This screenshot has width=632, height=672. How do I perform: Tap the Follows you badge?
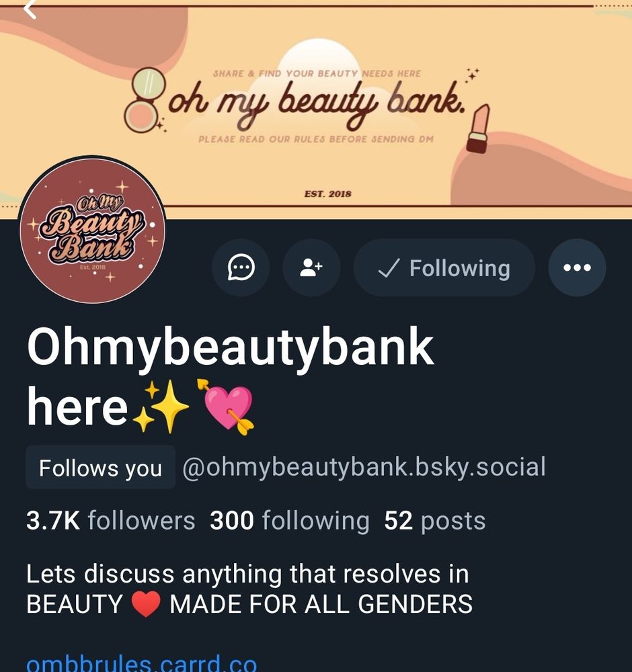pos(100,467)
